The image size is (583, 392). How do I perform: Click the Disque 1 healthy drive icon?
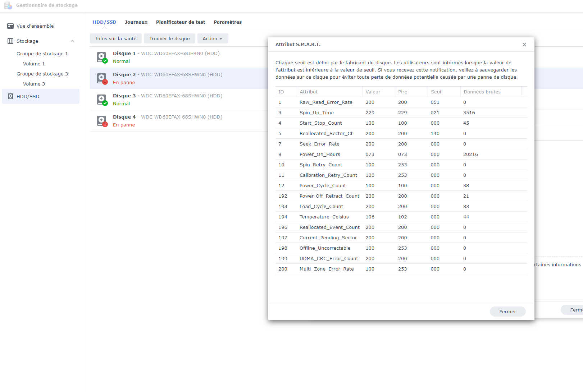102,57
